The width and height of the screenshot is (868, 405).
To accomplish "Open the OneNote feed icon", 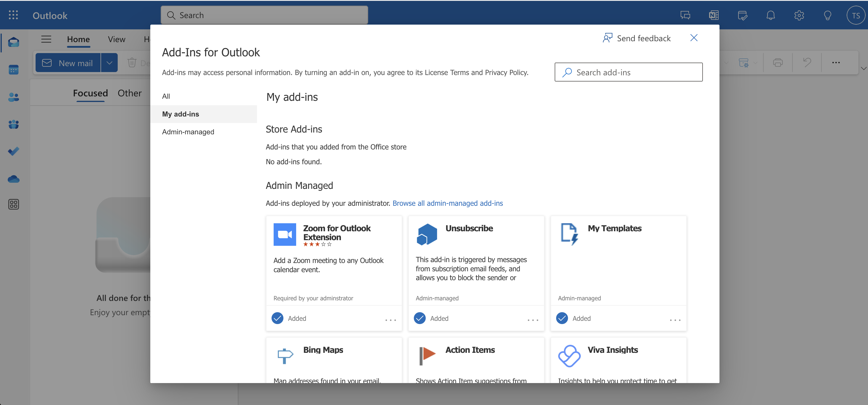I will click(x=714, y=15).
